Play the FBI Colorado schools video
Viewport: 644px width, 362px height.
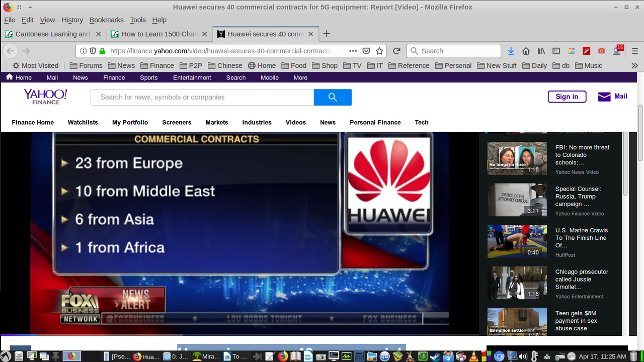[x=517, y=158]
